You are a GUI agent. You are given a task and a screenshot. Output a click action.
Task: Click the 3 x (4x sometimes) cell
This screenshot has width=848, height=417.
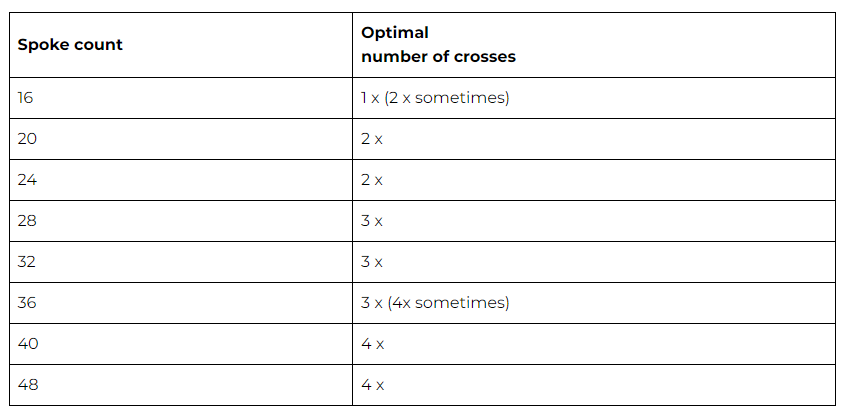click(x=594, y=303)
